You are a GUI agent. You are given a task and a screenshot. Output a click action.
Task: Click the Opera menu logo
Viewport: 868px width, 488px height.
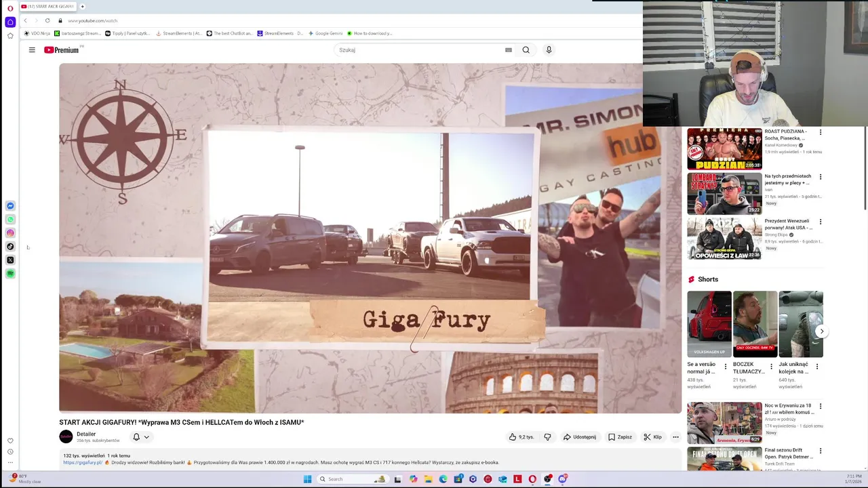click(x=10, y=8)
